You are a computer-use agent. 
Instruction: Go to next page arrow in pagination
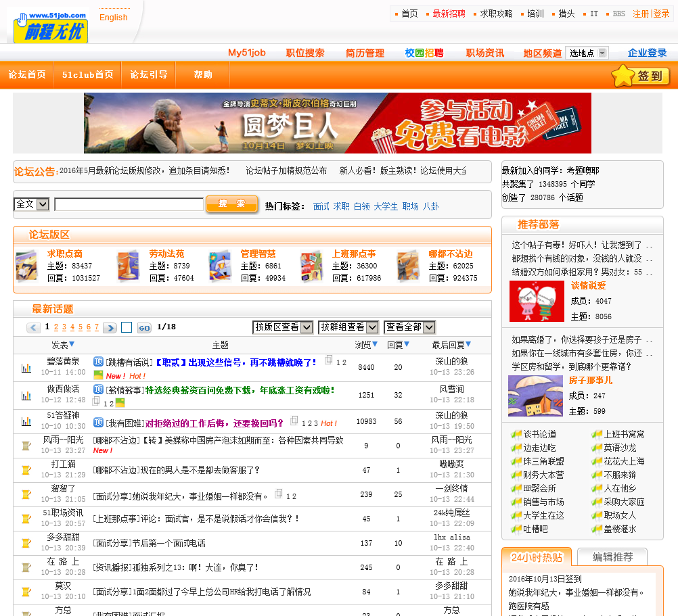point(110,328)
